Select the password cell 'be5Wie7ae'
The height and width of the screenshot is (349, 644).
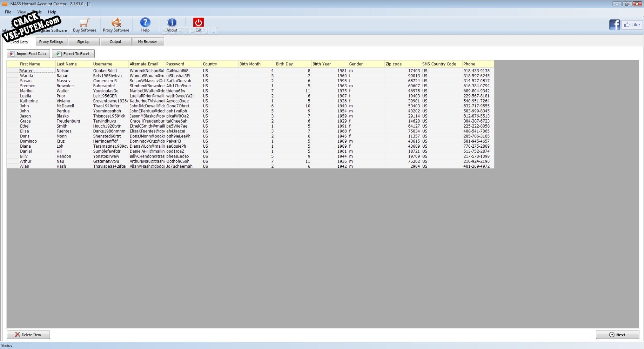pos(183,126)
